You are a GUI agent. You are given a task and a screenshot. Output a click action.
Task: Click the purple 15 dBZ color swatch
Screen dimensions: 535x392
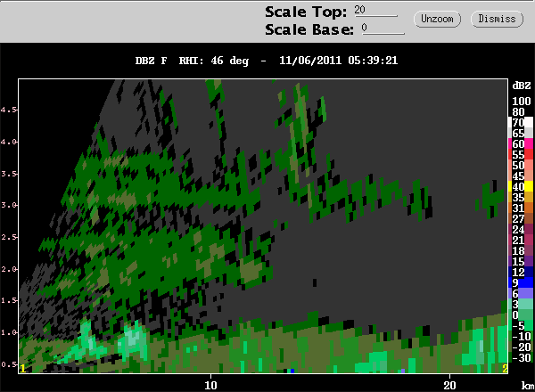tap(529, 261)
